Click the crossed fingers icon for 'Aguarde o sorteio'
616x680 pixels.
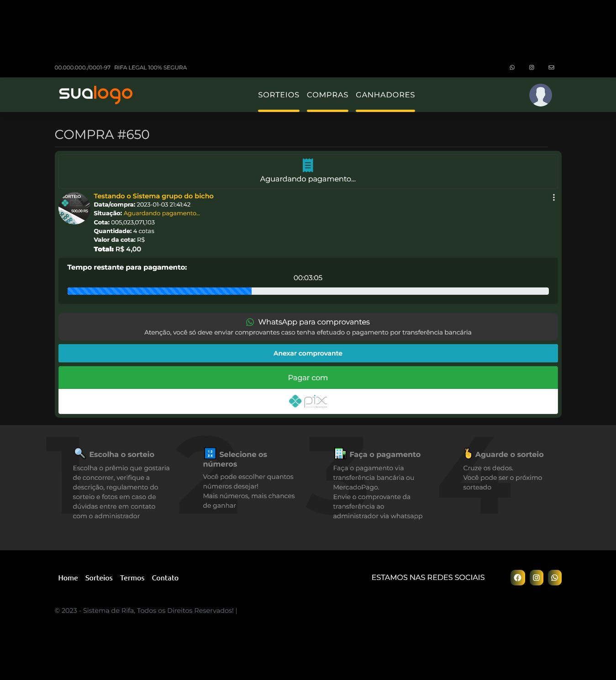(x=468, y=453)
